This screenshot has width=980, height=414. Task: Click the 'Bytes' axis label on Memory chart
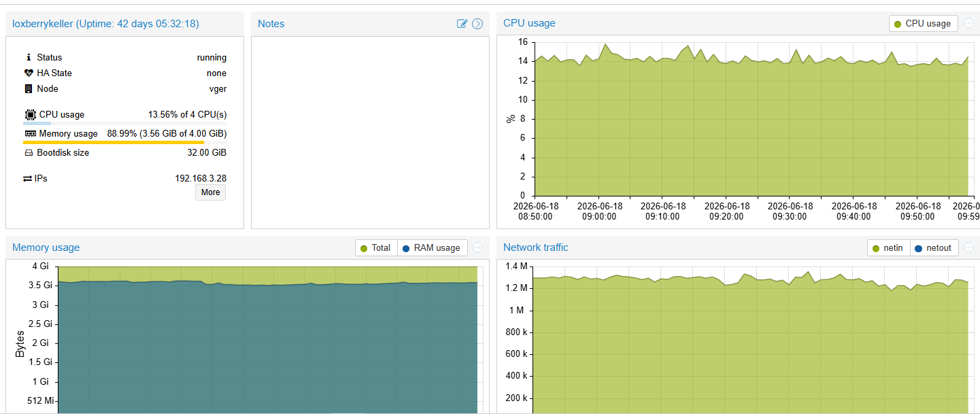20,343
